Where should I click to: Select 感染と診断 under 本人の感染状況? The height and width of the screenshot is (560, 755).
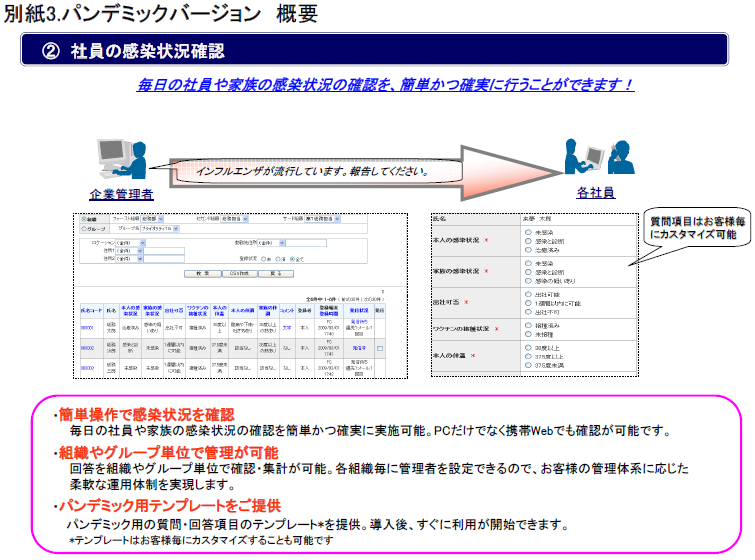[x=528, y=241]
